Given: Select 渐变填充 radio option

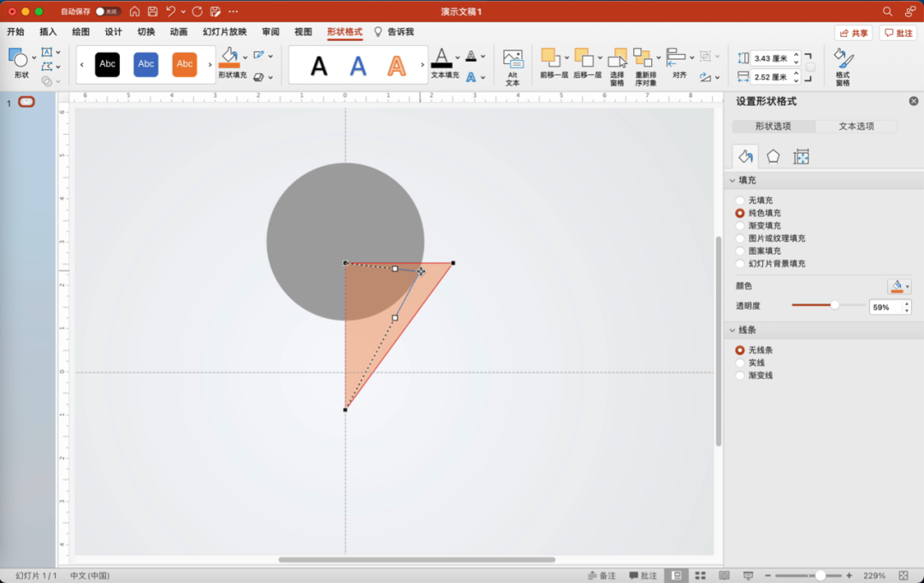Looking at the screenshot, I should 740,226.
